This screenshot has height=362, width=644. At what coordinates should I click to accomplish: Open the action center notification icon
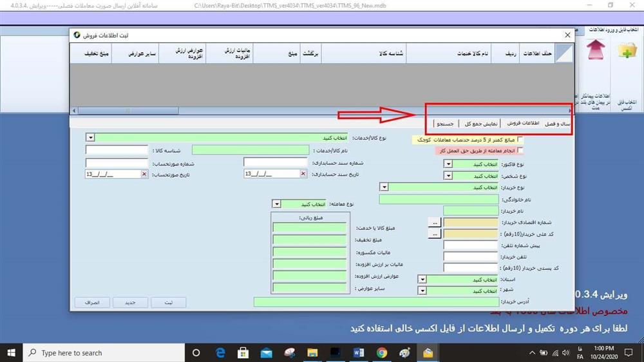click(629, 352)
